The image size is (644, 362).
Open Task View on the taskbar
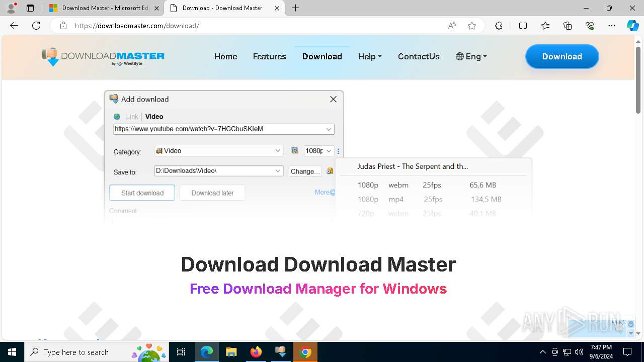pyautogui.click(x=182, y=352)
